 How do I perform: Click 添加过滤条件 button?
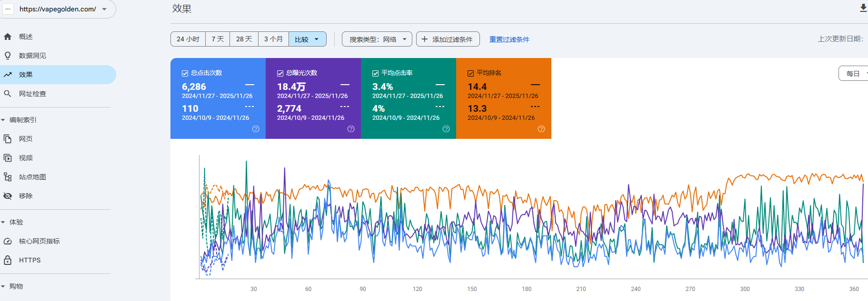(x=448, y=39)
